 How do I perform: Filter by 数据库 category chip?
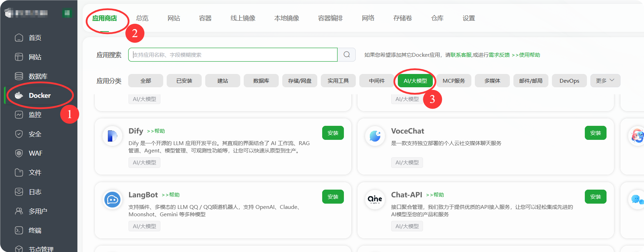pyautogui.click(x=261, y=81)
